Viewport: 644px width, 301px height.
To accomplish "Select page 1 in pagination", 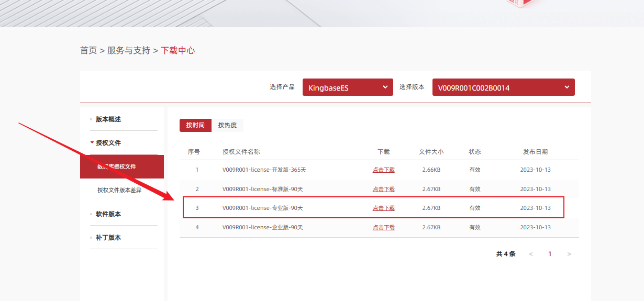I will tap(550, 254).
